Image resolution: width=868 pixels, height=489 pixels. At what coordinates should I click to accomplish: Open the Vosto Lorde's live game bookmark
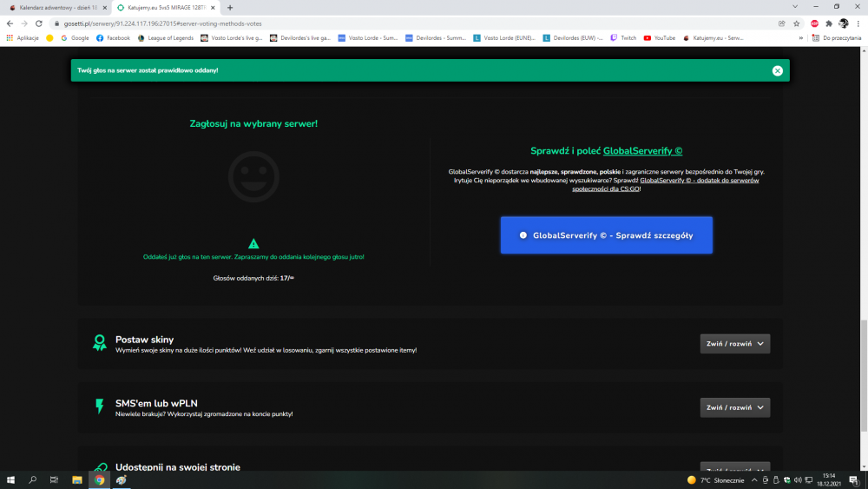(x=232, y=38)
